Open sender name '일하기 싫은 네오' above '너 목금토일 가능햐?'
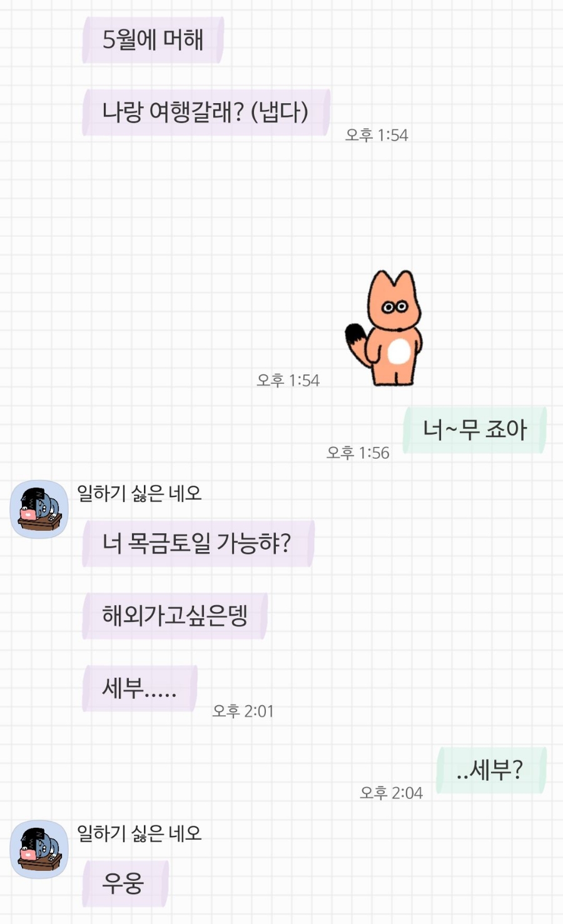Image resolution: width=563 pixels, height=924 pixels. [139, 493]
